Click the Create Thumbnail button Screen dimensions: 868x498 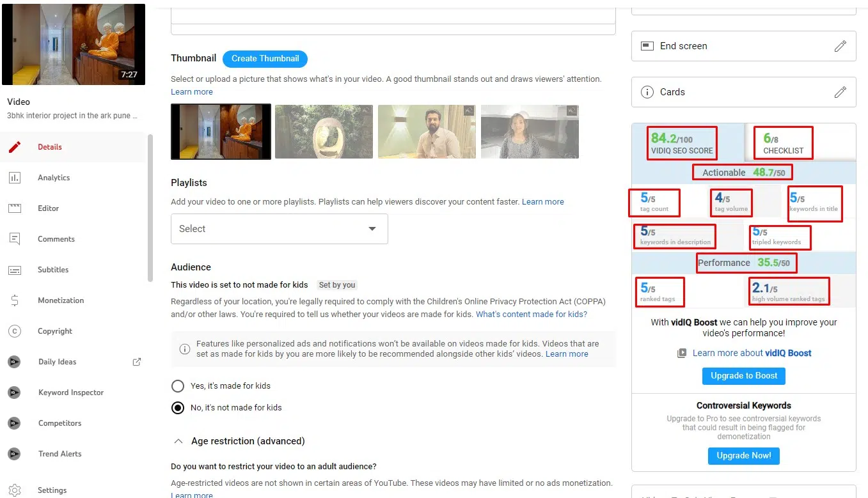coord(265,59)
